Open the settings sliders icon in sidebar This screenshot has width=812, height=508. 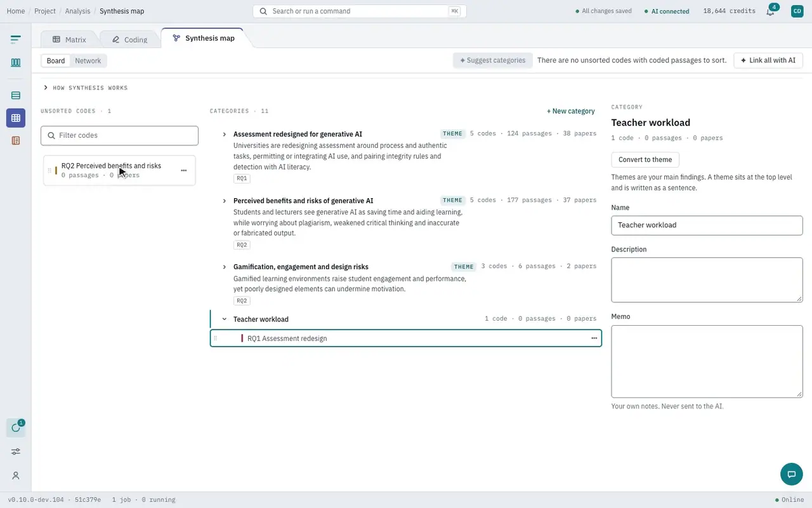point(16,451)
